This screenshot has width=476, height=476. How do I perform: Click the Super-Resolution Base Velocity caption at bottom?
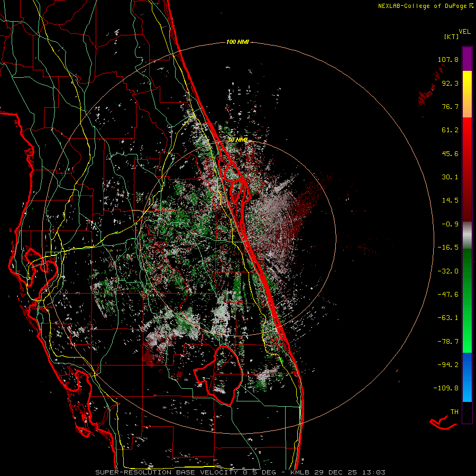[x=241, y=472]
